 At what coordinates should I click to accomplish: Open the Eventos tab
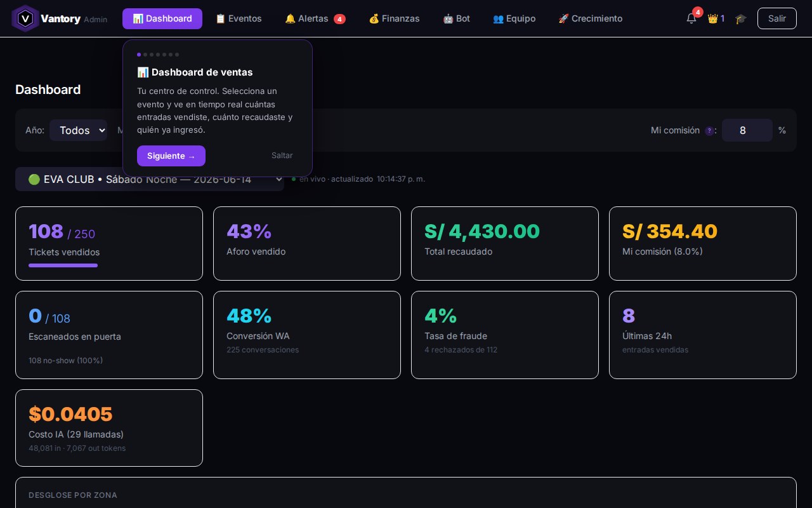pos(239,18)
